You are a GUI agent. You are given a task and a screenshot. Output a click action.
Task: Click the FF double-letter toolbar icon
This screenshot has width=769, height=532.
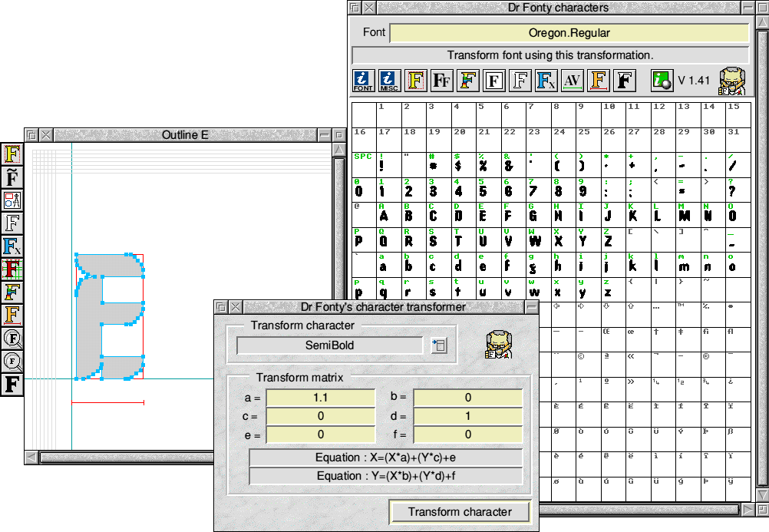[x=442, y=80]
